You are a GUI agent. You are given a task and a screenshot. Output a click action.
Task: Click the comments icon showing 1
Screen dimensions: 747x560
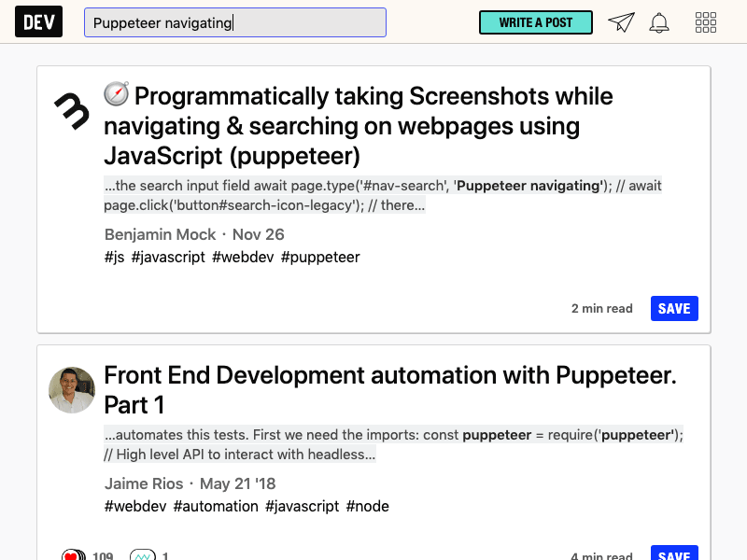(x=143, y=554)
